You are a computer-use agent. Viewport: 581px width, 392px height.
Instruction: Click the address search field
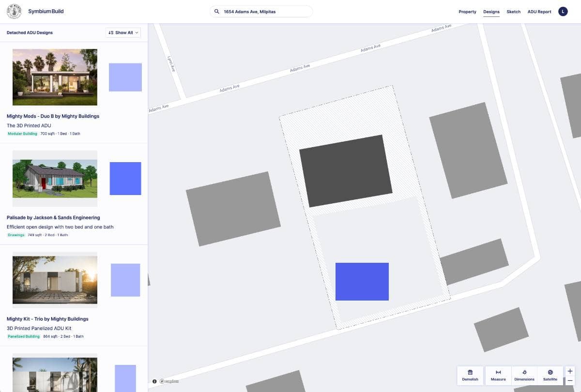pyautogui.click(x=264, y=12)
